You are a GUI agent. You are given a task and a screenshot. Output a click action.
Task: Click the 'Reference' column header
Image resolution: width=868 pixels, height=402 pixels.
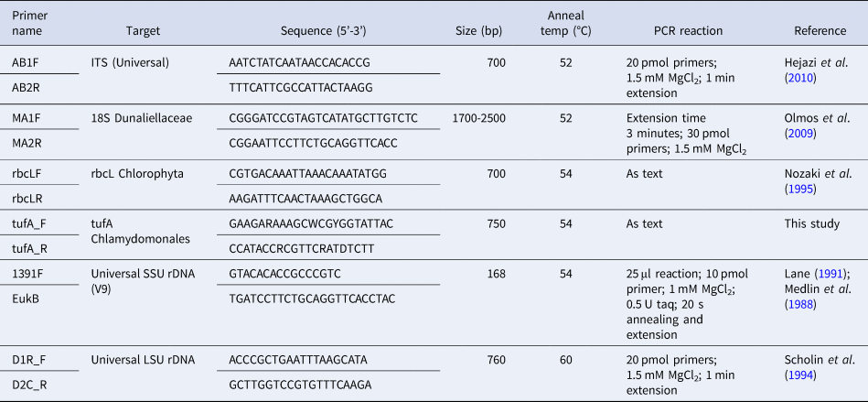point(820,30)
